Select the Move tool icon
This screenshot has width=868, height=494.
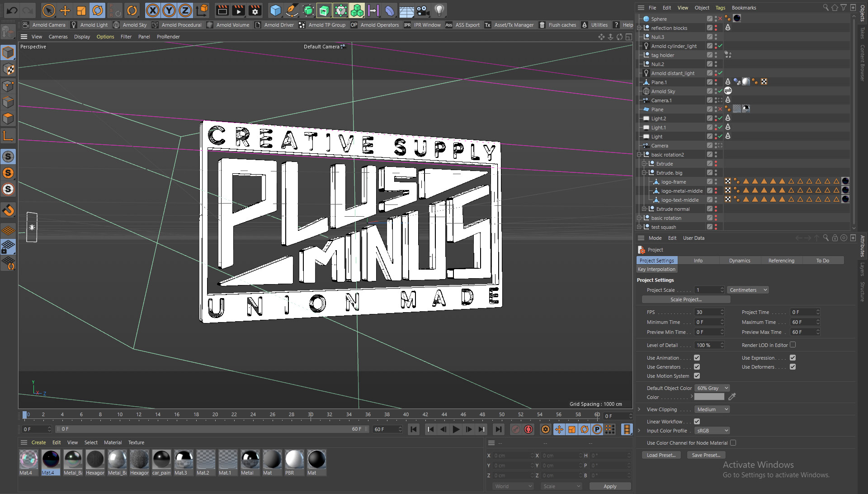[x=65, y=10]
